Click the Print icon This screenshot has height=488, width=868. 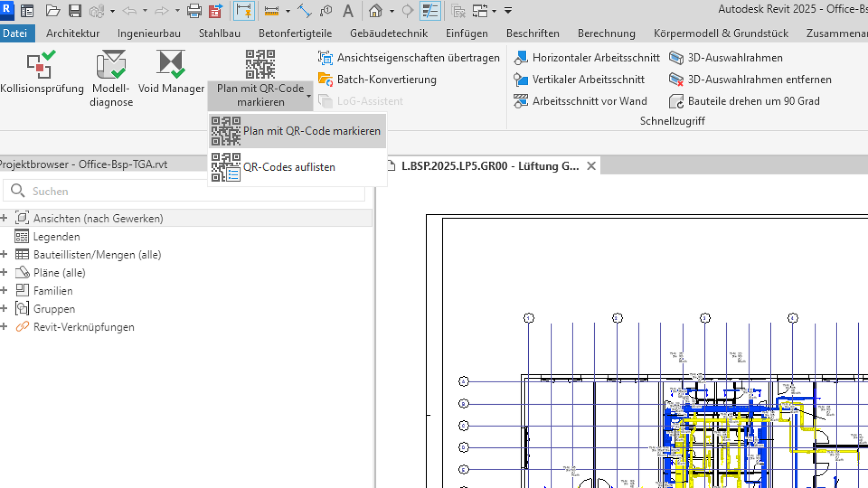pyautogui.click(x=194, y=11)
